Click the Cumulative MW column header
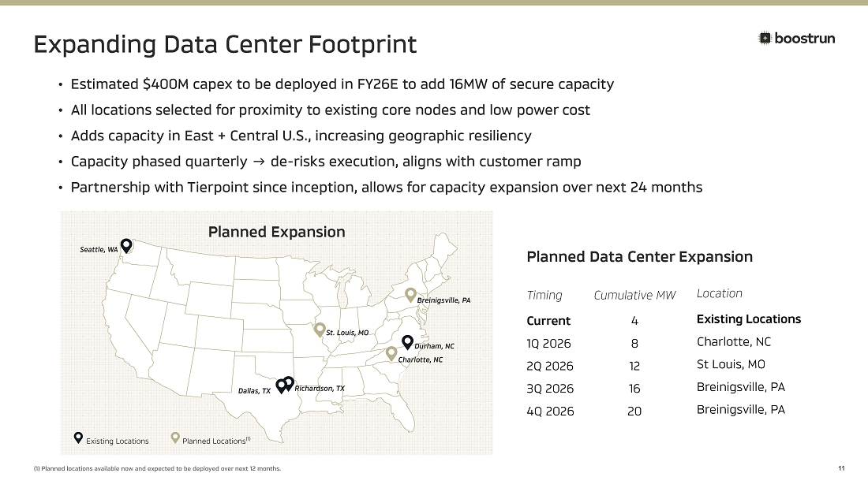The image size is (868, 488). pyautogui.click(x=634, y=295)
